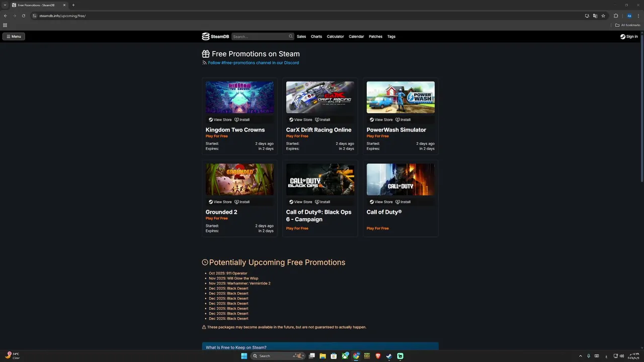The width and height of the screenshot is (644, 362).
Task: Open the Sales menu item
Action: click(x=301, y=36)
